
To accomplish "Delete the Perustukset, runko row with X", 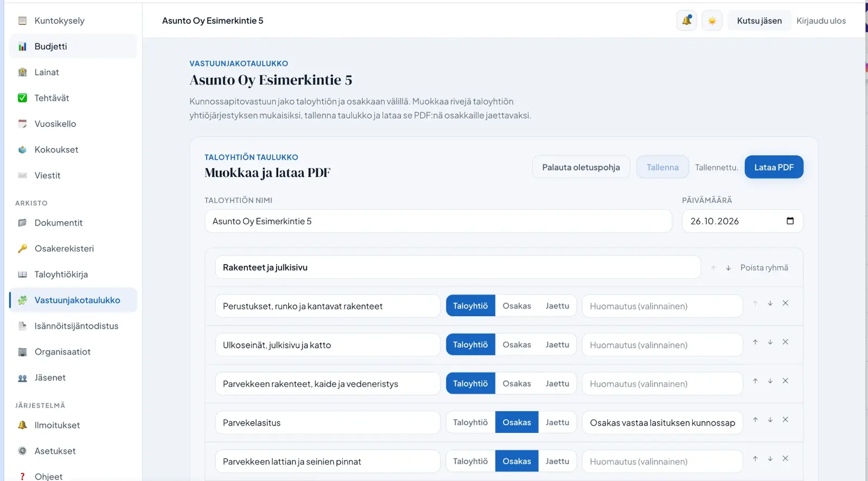I will click(x=785, y=303).
